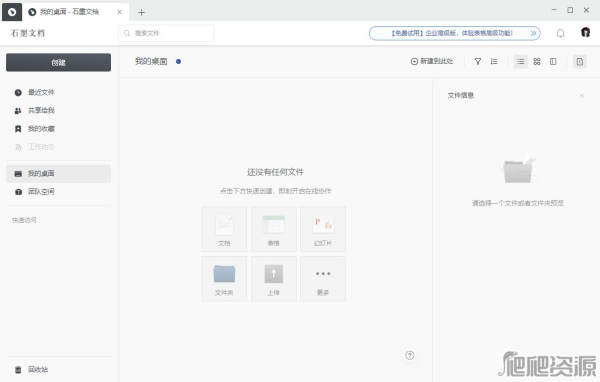Click the 更多 more options tile
The image size is (600, 382).
tap(323, 279)
